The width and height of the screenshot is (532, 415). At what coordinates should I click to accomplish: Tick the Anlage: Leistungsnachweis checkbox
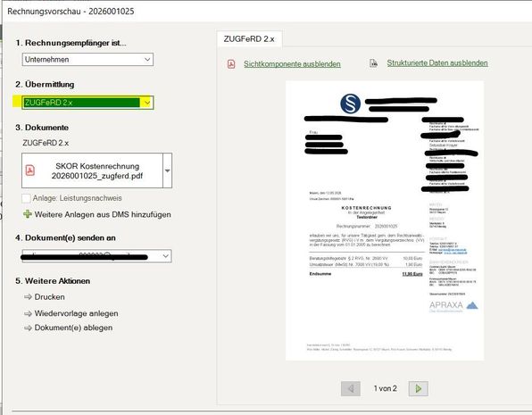tap(26, 198)
